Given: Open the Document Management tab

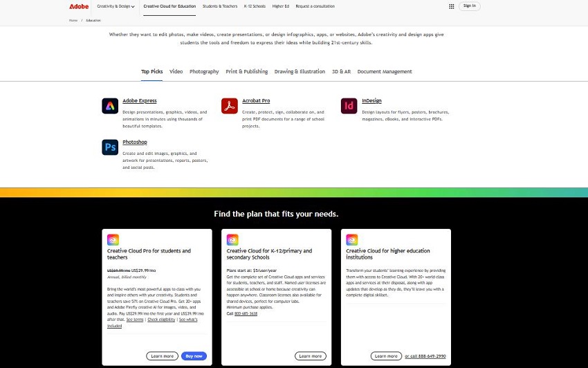Looking at the screenshot, I should [385, 71].
